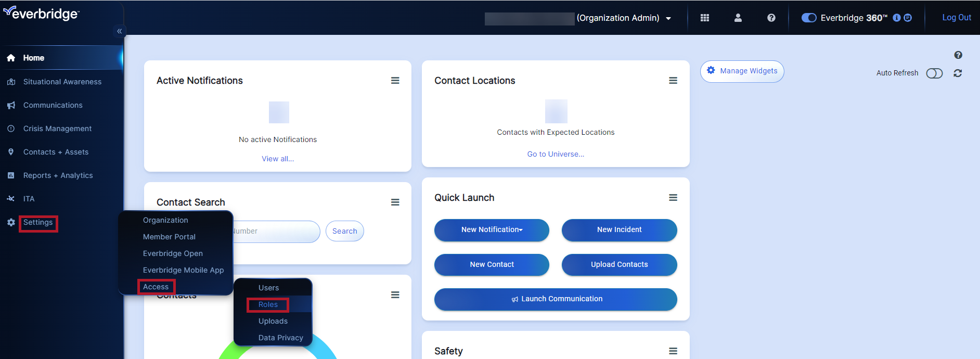Screen dimensions: 980x359
Task: Choose Data Privacy from the submenu
Action: (x=280, y=338)
